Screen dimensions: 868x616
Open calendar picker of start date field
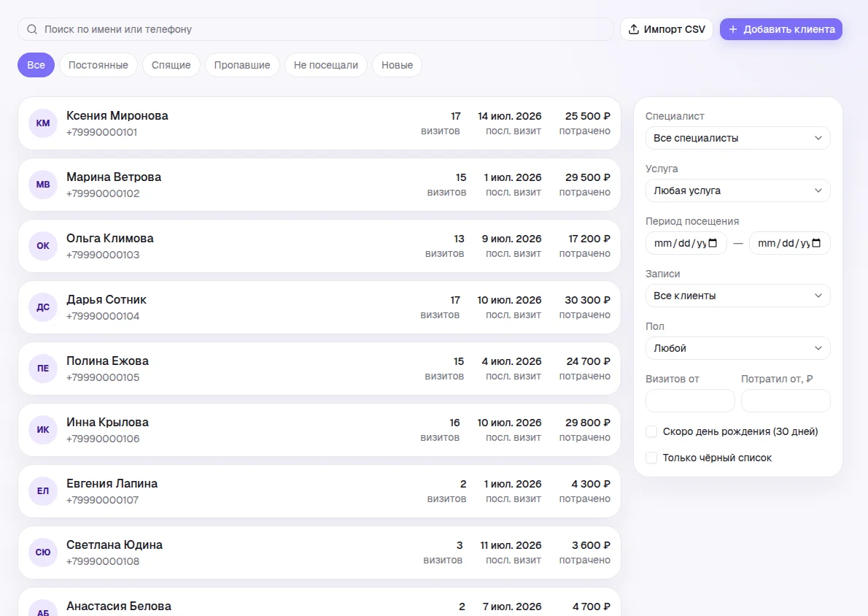click(713, 243)
